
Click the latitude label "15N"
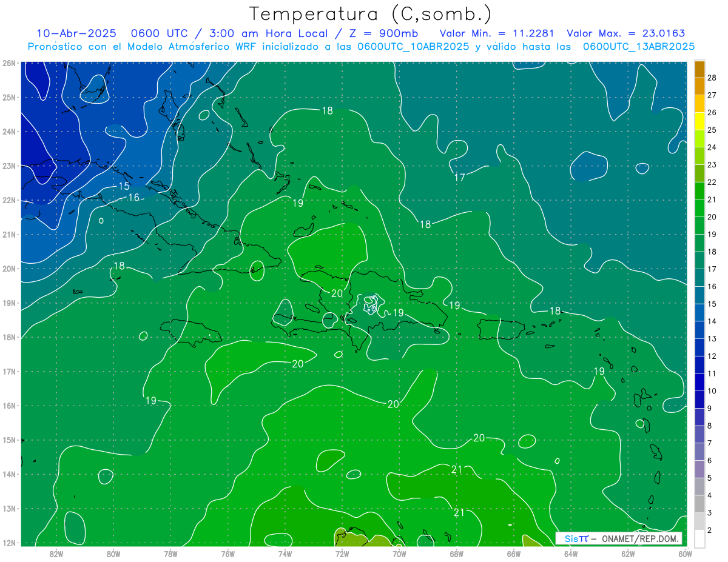8,440
